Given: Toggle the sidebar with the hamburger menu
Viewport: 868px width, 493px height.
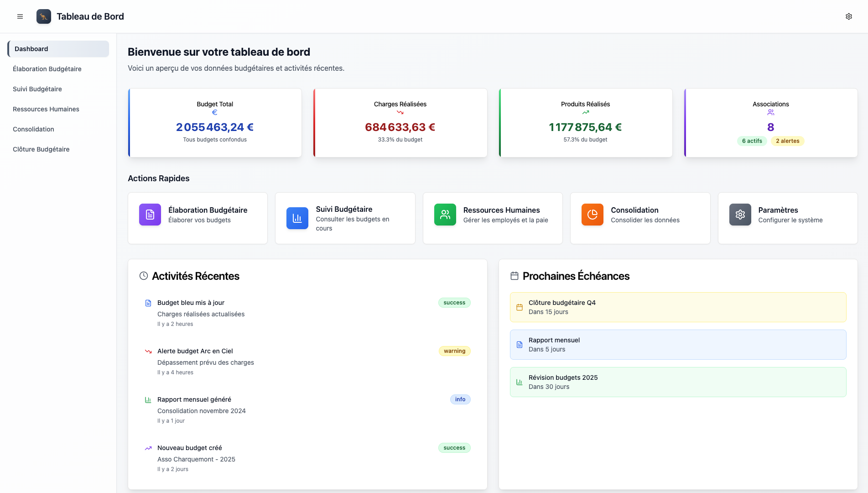Looking at the screenshot, I should pyautogui.click(x=20, y=16).
